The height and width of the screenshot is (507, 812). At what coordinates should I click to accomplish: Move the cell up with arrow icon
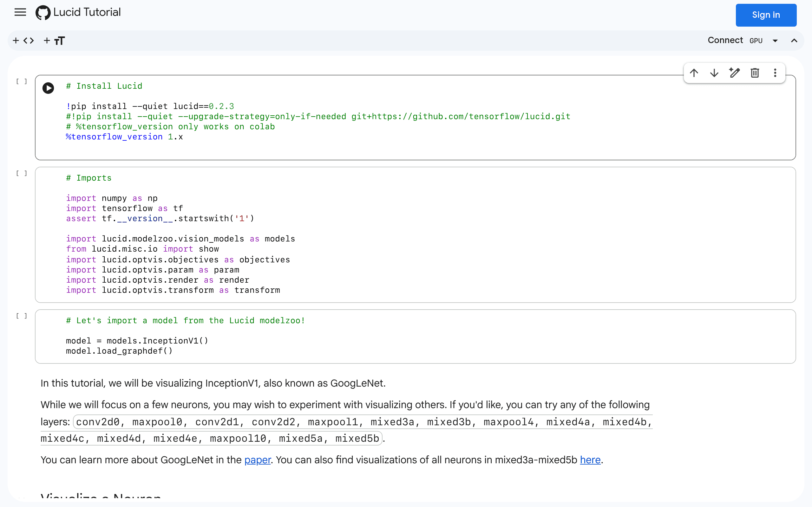(694, 73)
